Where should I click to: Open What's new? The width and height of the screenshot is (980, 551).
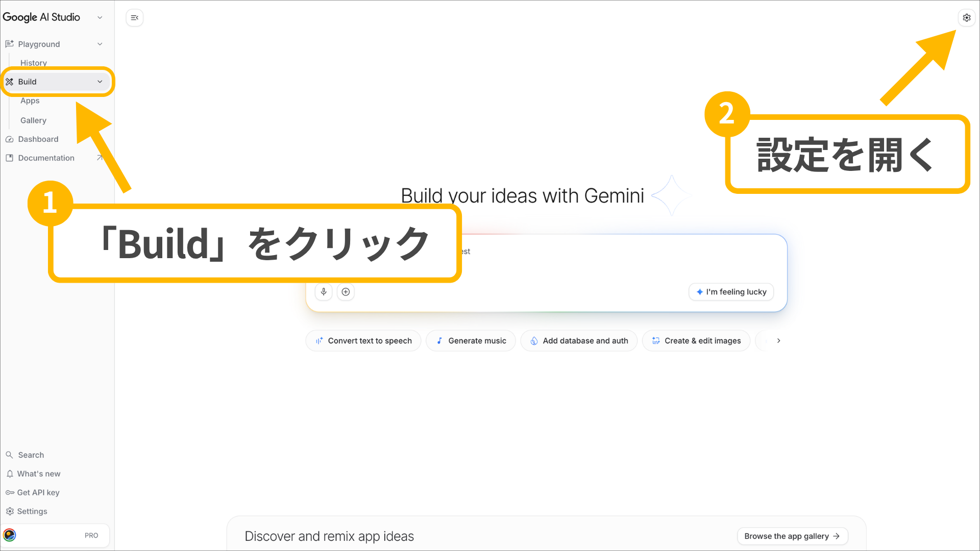pos(39,474)
